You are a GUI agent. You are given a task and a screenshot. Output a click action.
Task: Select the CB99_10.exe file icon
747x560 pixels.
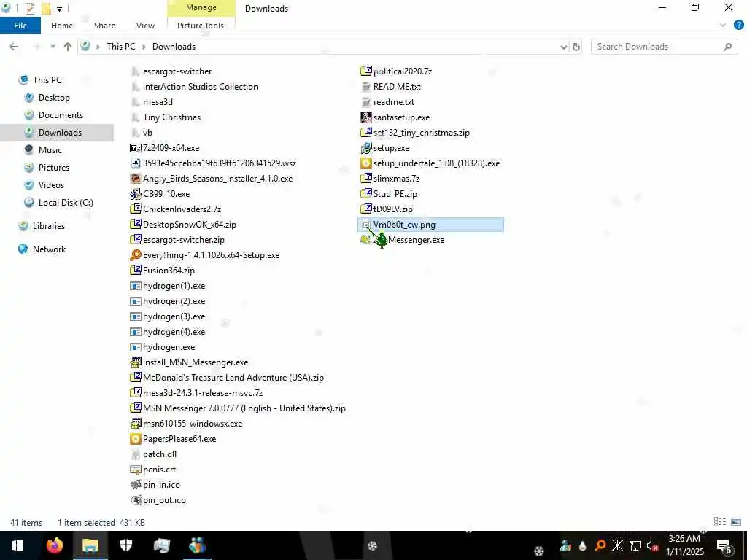135,194
